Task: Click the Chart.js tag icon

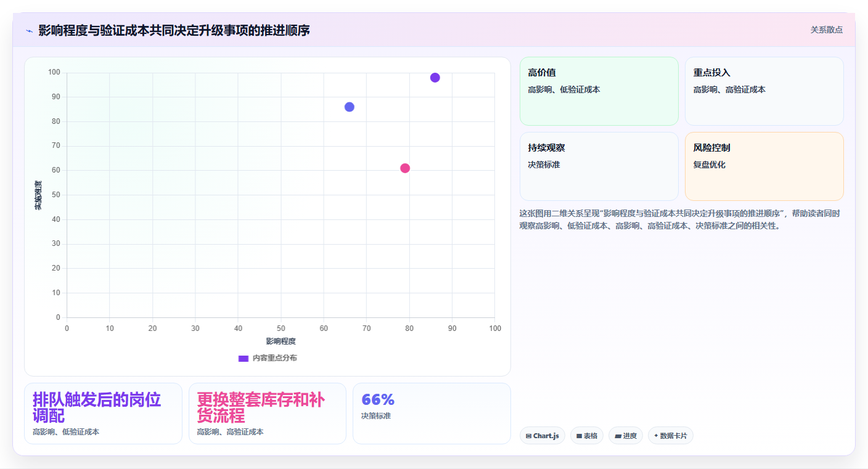Action: pos(528,436)
